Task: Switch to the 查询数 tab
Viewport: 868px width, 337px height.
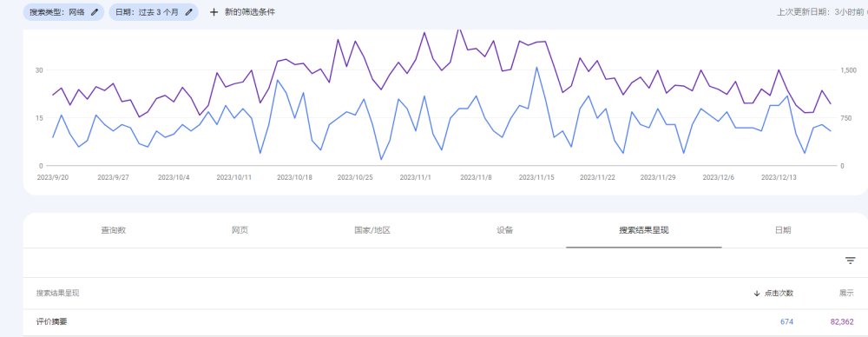Action: [113, 230]
